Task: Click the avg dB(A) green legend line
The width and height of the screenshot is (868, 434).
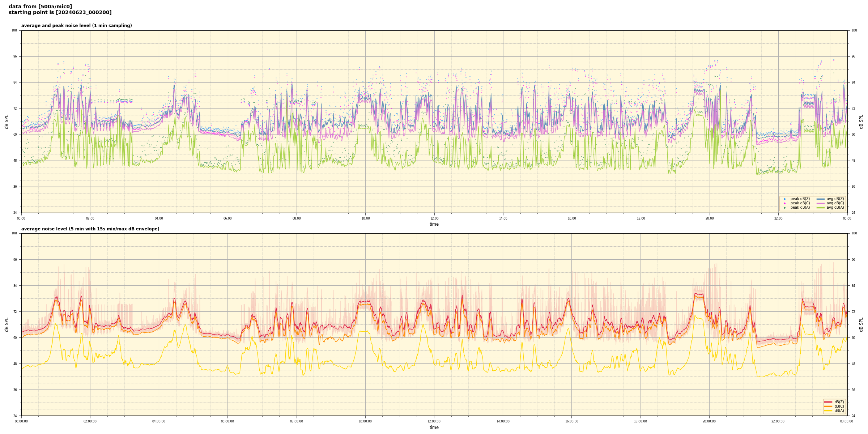Action: coord(820,208)
